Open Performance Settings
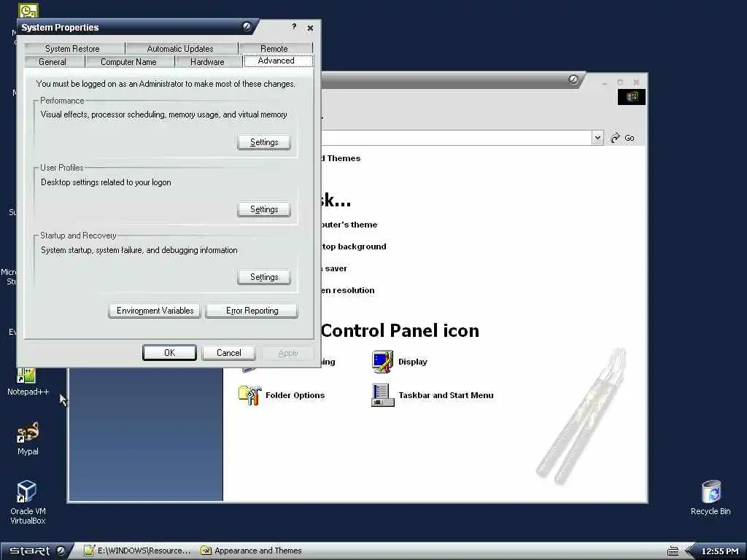This screenshot has width=747, height=560. coord(264,142)
